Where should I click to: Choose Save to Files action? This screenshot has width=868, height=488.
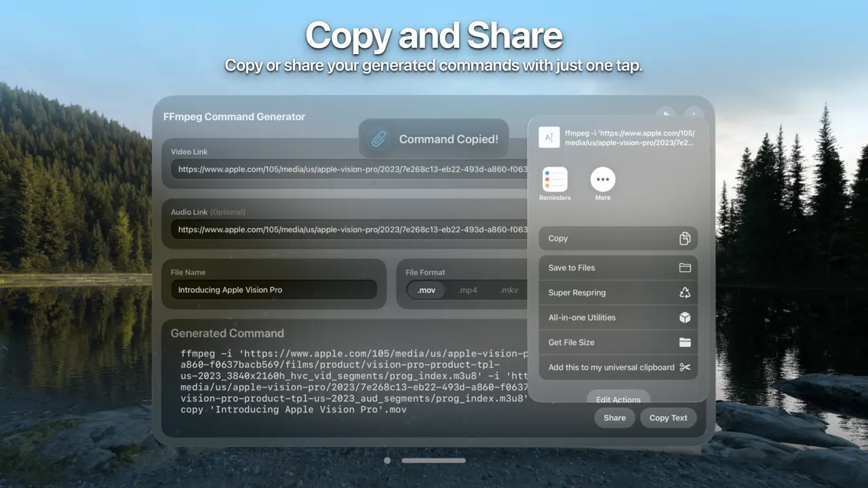click(x=618, y=268)
